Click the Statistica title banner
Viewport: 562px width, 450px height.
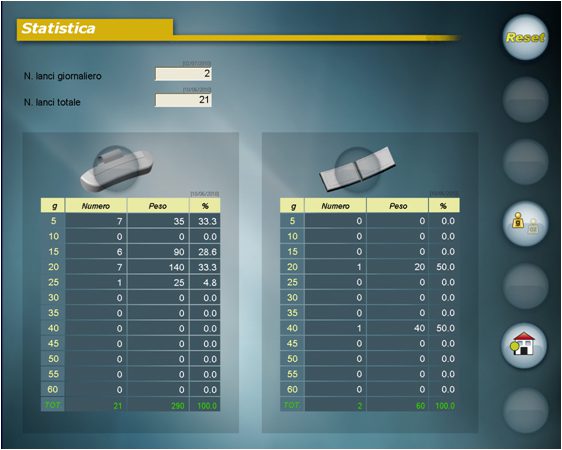95,29
